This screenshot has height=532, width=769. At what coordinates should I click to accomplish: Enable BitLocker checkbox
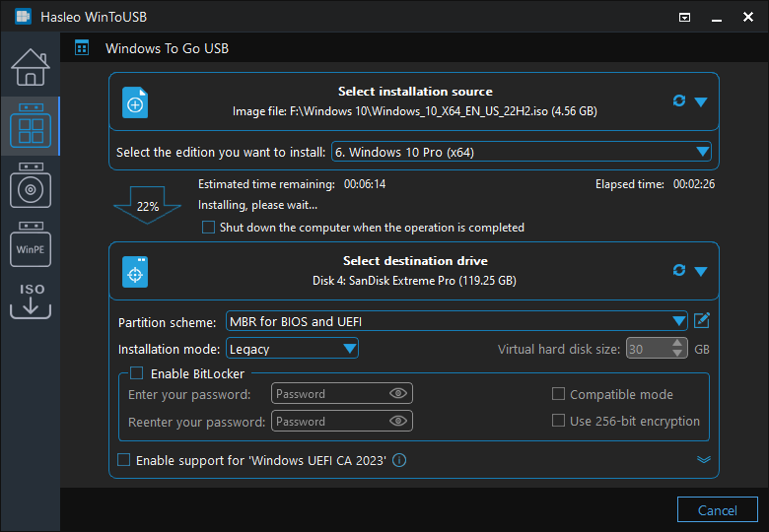tap(136, 373)
